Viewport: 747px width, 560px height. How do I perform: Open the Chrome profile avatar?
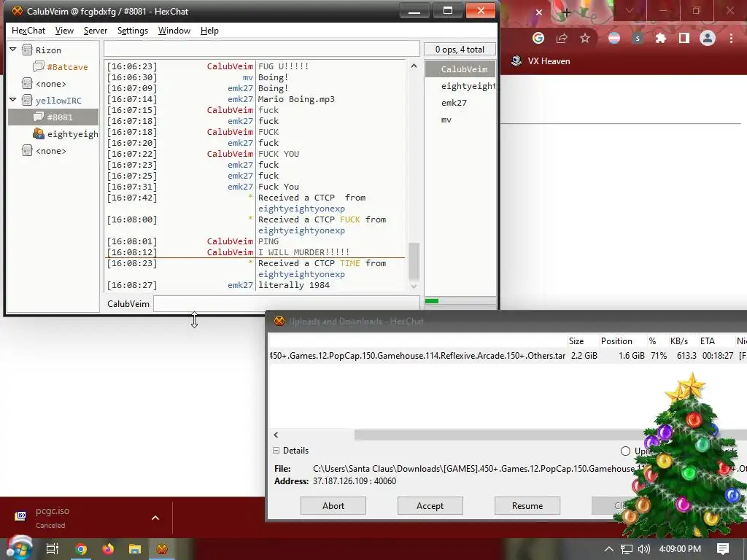708,38
